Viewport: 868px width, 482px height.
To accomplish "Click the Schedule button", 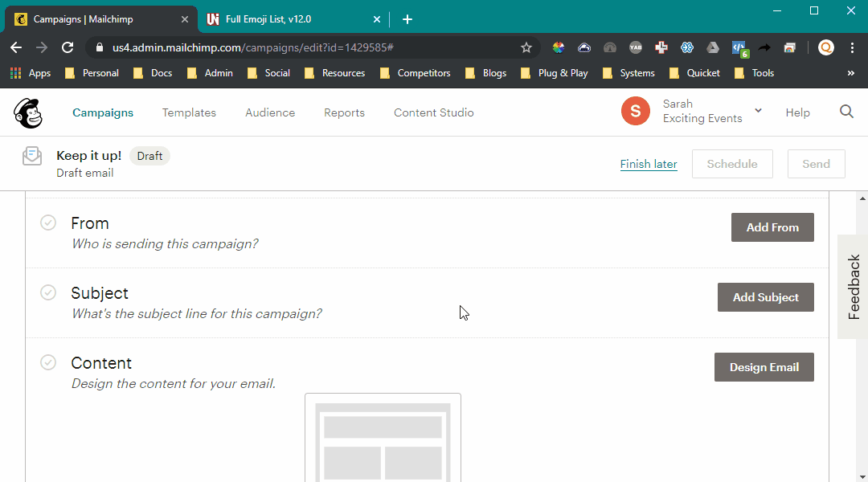I will (732, 164).
